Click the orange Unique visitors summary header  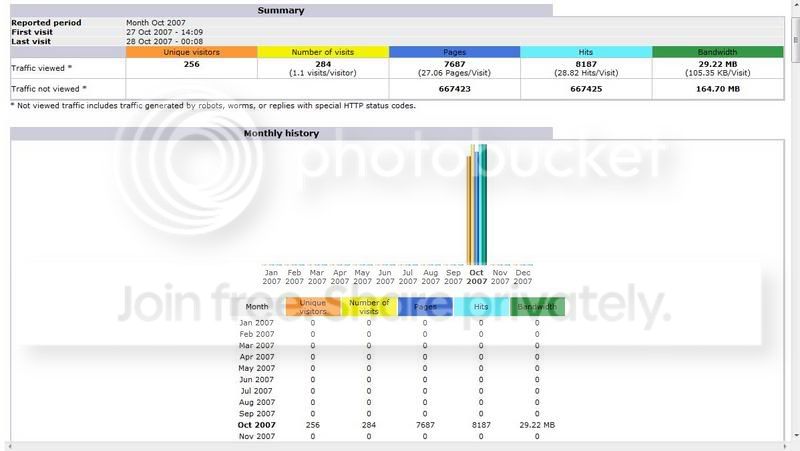[x=191, y=52]
